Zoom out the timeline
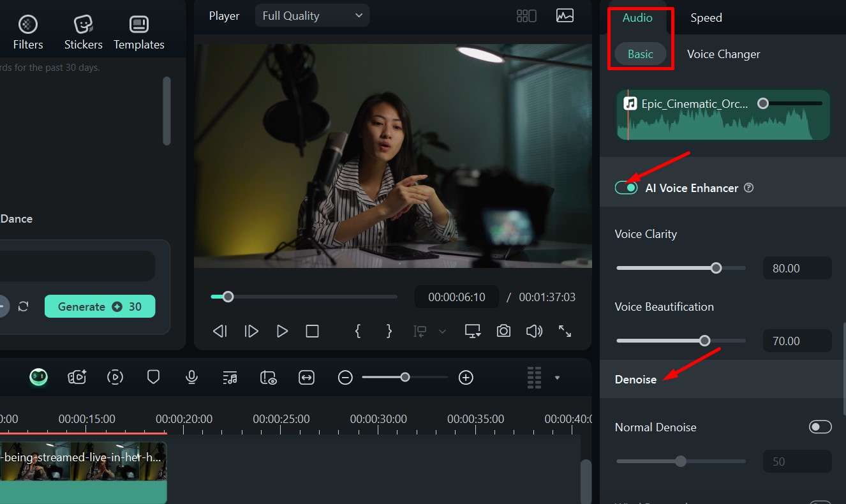846x504 pixels. [345, 378]
